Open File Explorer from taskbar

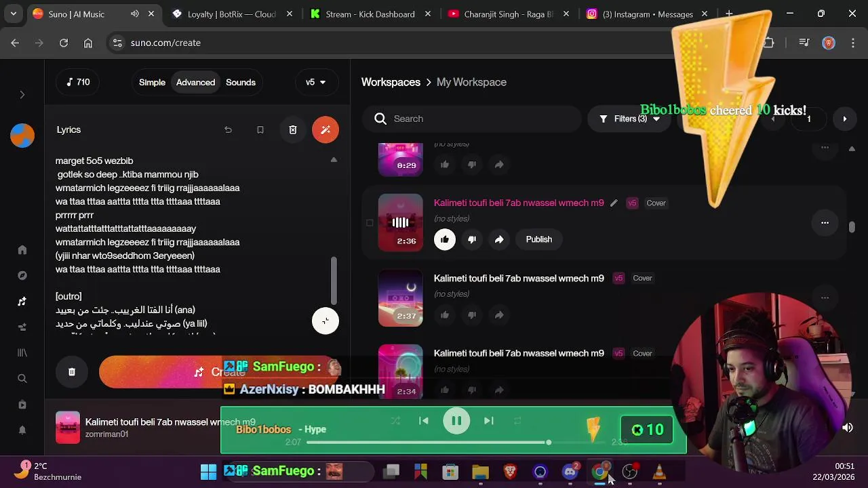480,472
